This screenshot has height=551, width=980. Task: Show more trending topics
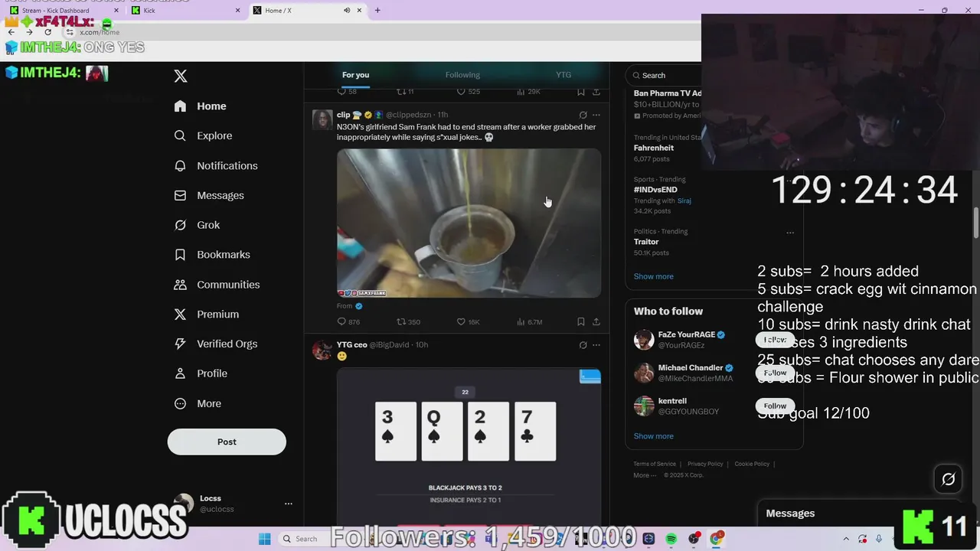[653, 276]
